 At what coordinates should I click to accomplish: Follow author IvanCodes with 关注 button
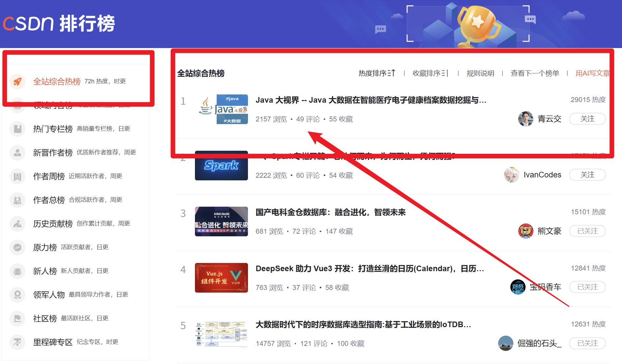click(587, 175)
